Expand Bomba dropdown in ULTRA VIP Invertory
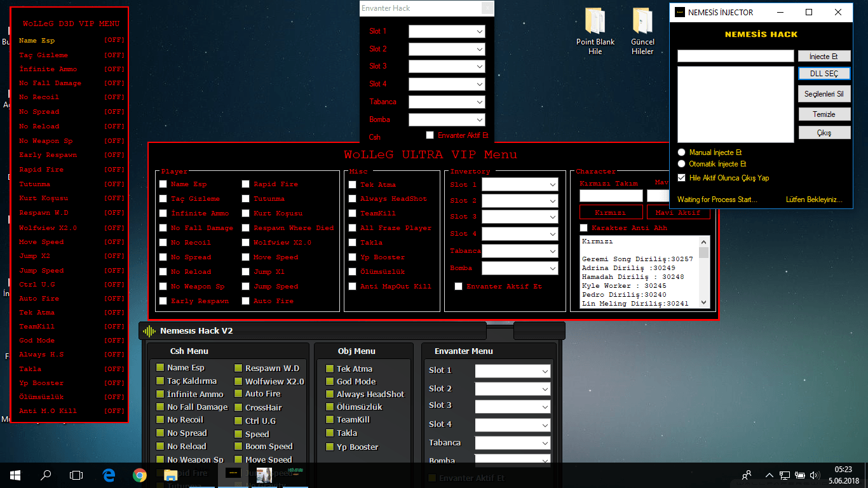Viewport: 868px width, 488px height. point(520,269)
